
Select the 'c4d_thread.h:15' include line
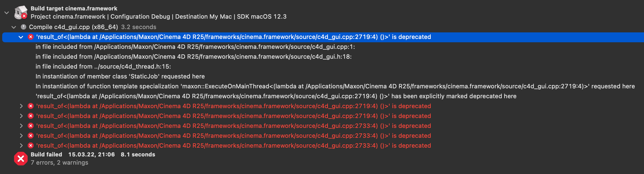[103, 66]
